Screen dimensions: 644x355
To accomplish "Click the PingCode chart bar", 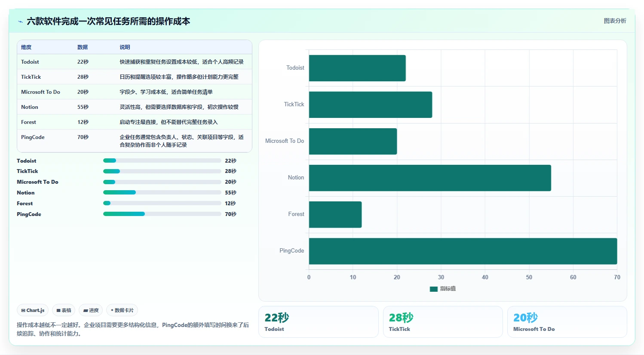I will 463,251.
